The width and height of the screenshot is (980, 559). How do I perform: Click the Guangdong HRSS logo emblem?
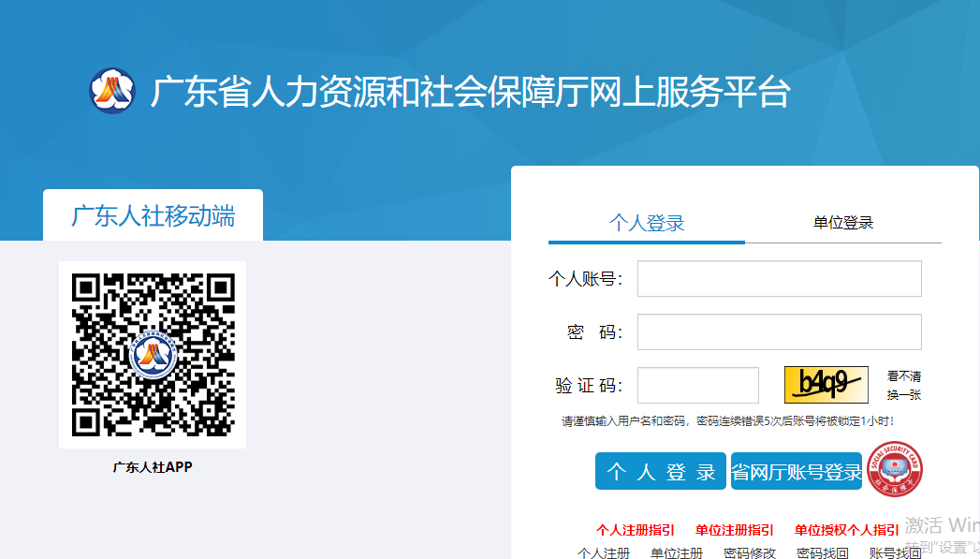coord(112,91)
